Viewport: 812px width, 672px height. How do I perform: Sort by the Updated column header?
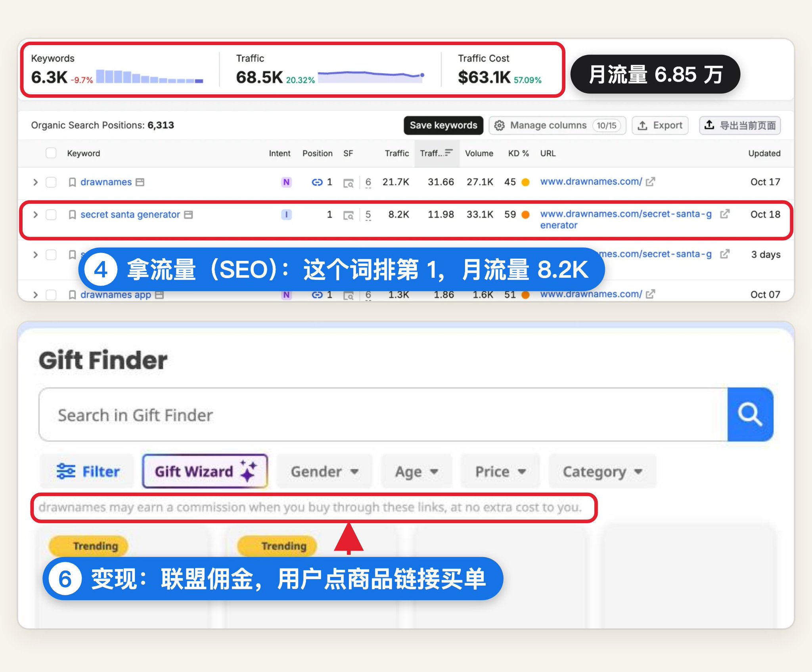tap(764, 153)
